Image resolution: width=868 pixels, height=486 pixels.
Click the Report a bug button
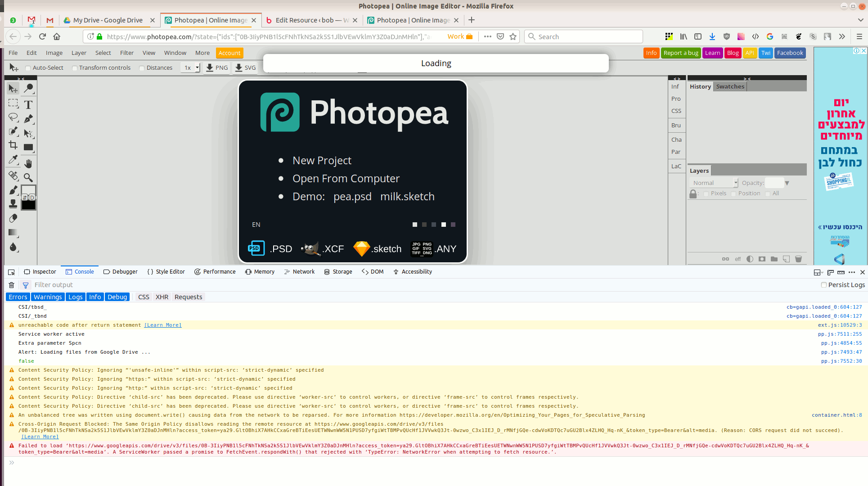click(x=680, y=53)
